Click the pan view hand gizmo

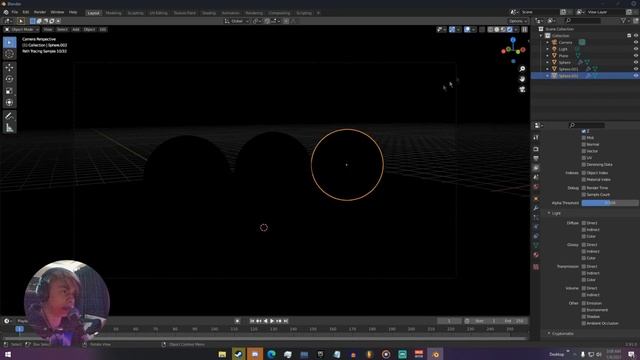[522, 79]
